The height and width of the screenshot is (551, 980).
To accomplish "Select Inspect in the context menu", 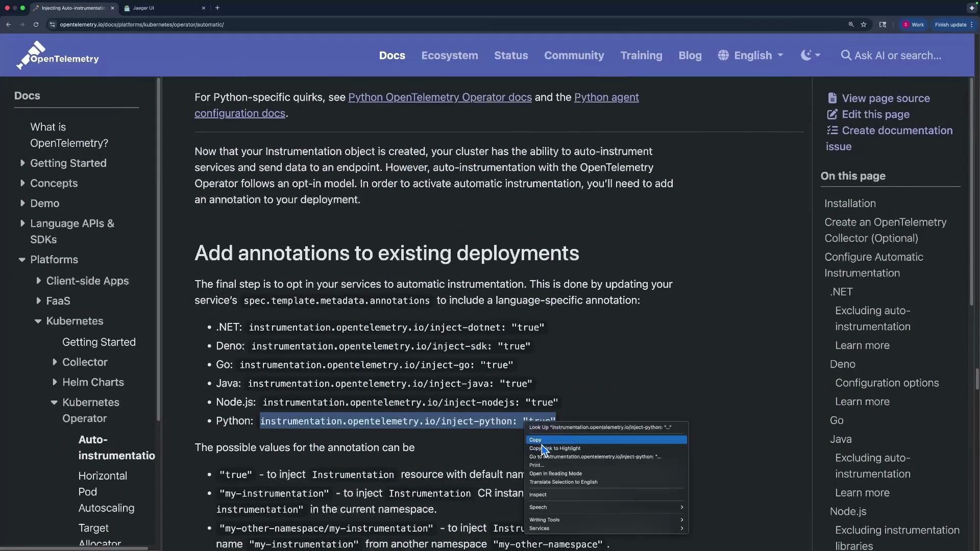I will point(606,495).
